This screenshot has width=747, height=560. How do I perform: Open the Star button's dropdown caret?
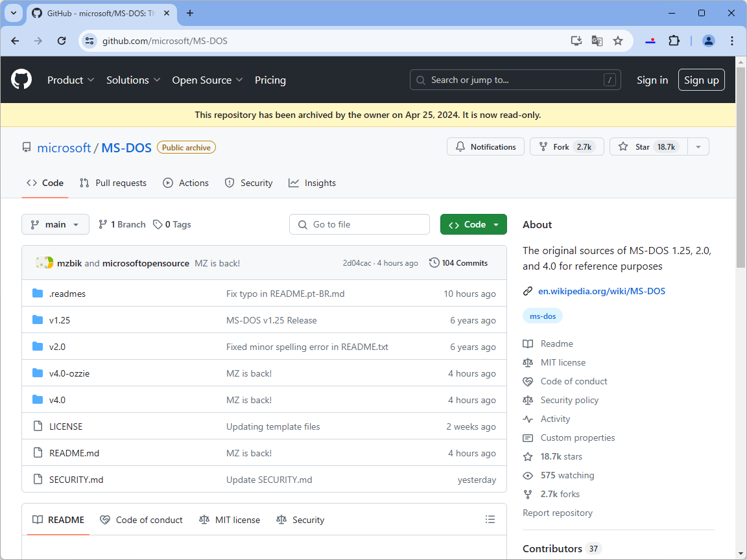pos(698,146)
